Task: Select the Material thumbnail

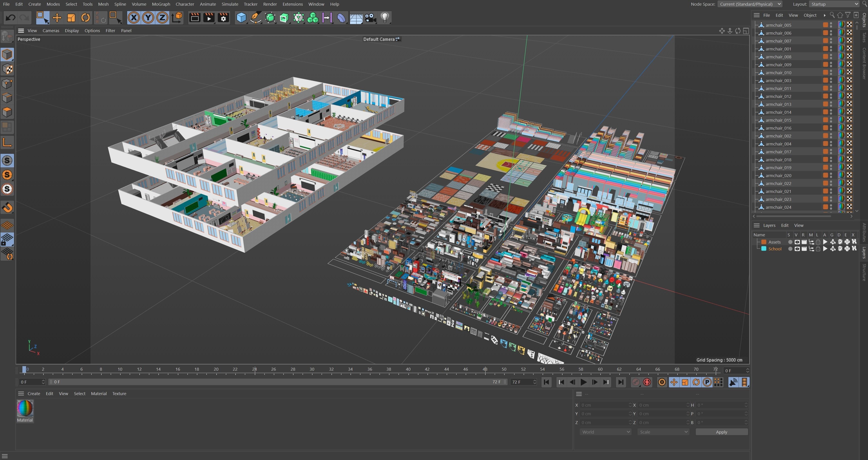Action: pyautogui.click(x=25, y=408)
